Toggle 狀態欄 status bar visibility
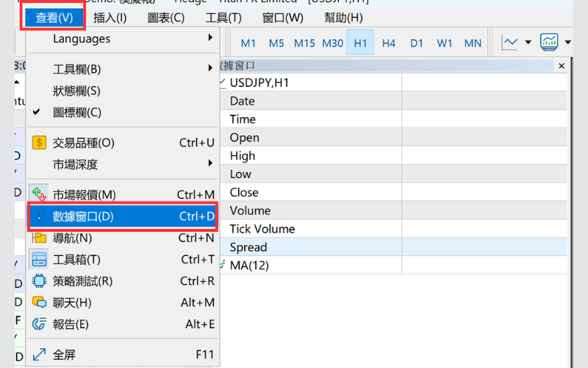 pos(76,91)
